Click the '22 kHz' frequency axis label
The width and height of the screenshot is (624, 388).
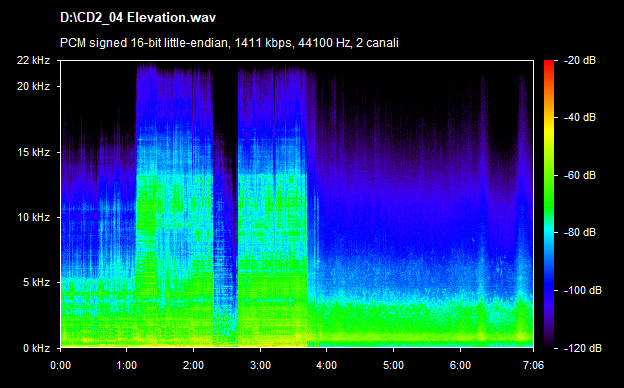click(x=33, y=60)
